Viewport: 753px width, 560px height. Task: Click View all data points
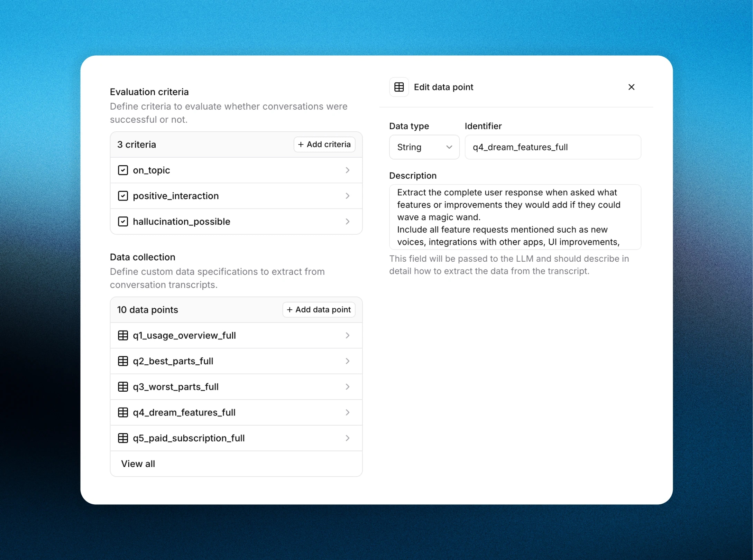click(138, 464)
